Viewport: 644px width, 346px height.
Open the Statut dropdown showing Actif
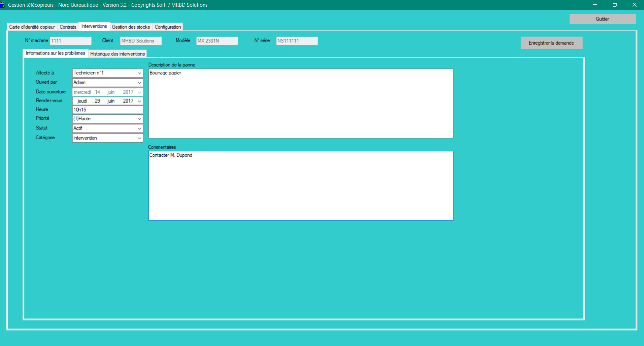point(139,128)
